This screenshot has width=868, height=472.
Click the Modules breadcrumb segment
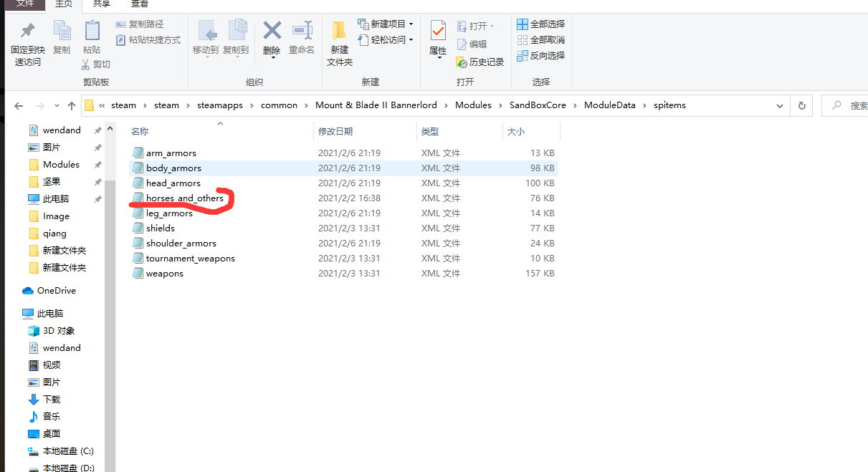coord(473,105)
